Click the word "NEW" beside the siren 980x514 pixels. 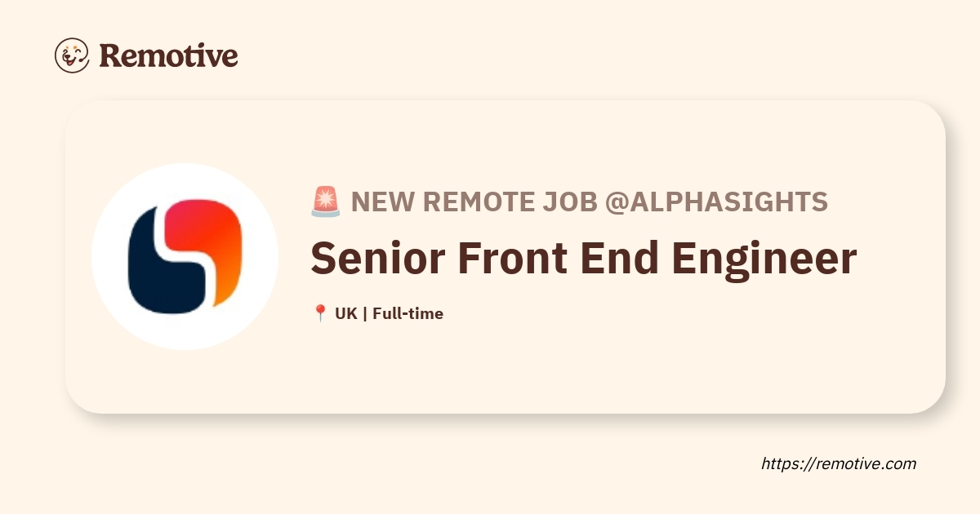coord(383,202)
